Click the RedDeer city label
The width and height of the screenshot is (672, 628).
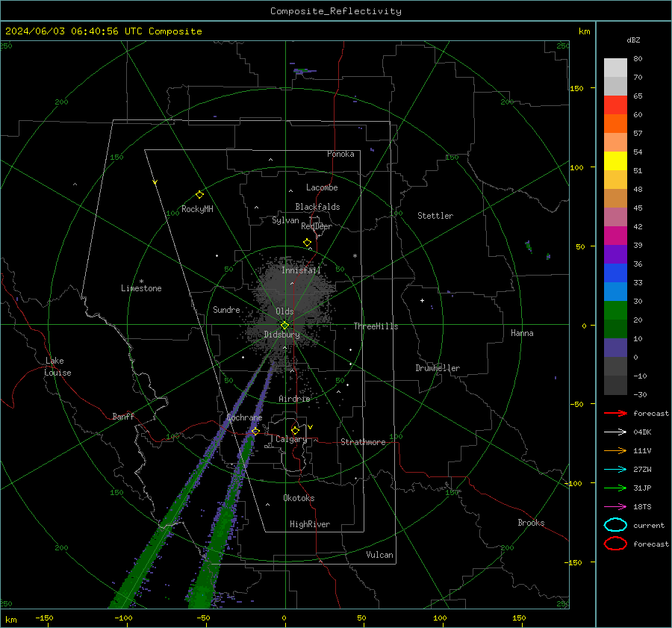(317, 226)
